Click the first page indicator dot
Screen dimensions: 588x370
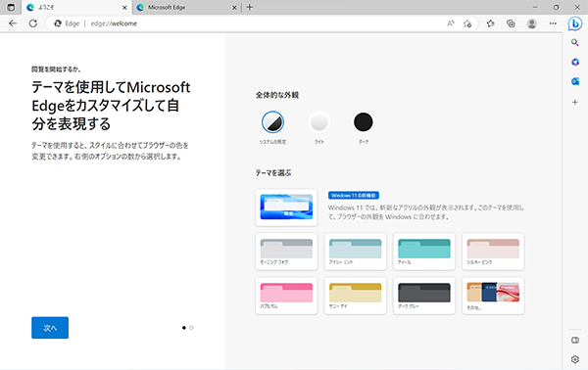click(x=184, y=328)
